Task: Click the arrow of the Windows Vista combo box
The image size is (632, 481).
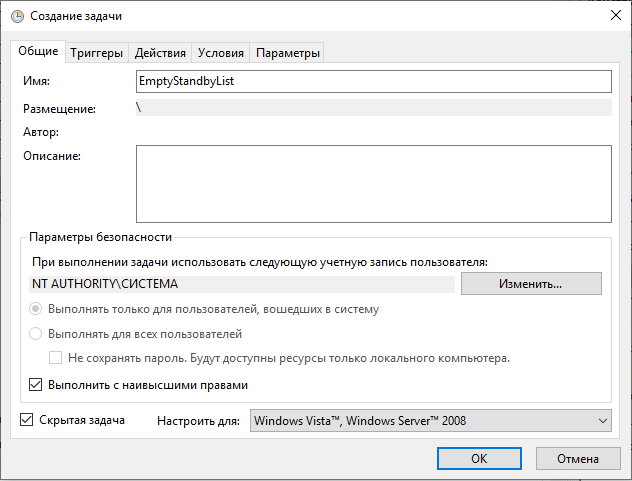Action: (x=601, y=421)
